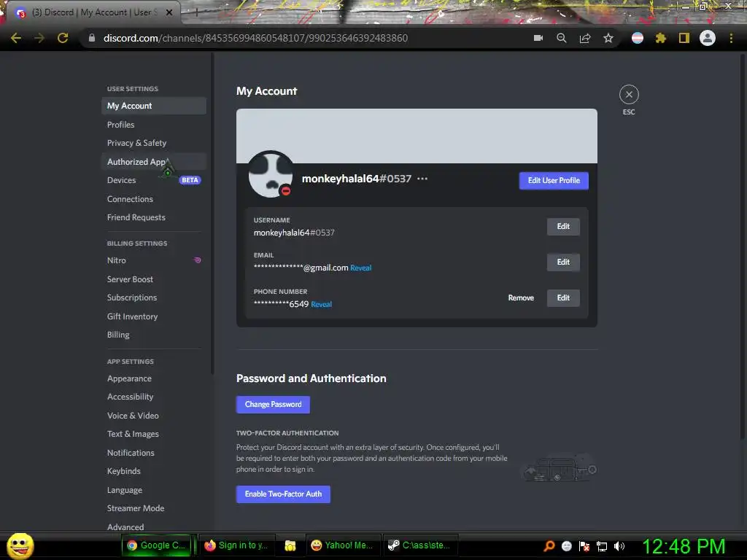Close the Discord browser tab

[x=169, y=12]
